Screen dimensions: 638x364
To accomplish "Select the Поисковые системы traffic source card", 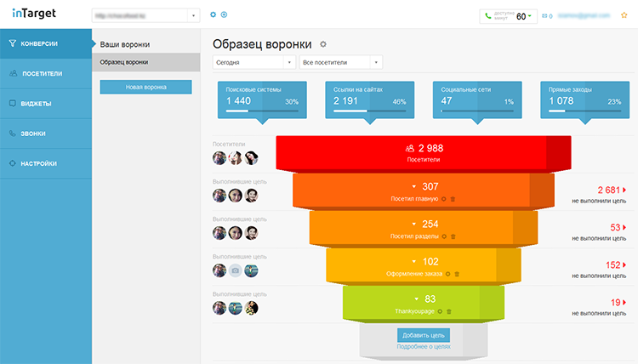I will (x=262, y=98).
